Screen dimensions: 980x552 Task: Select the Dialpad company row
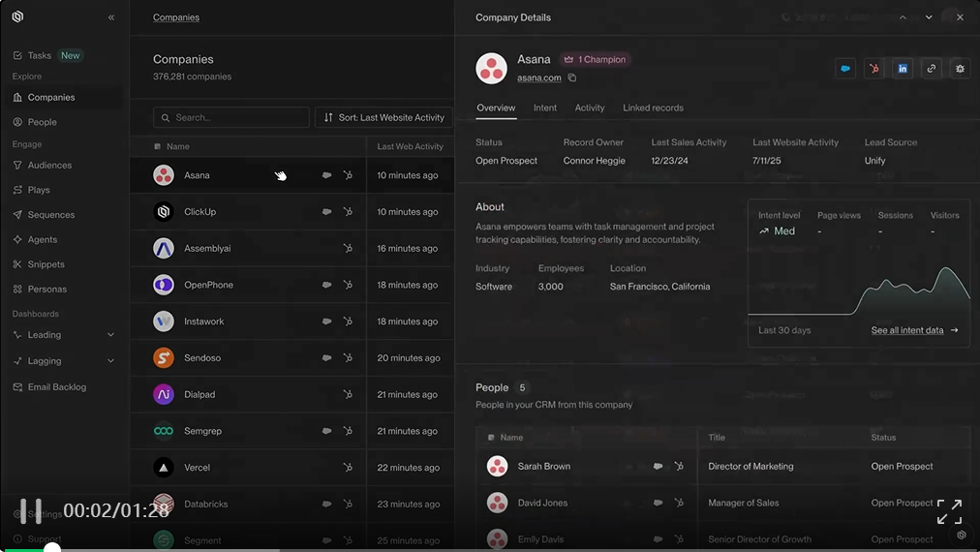click(x=291, y=394)
